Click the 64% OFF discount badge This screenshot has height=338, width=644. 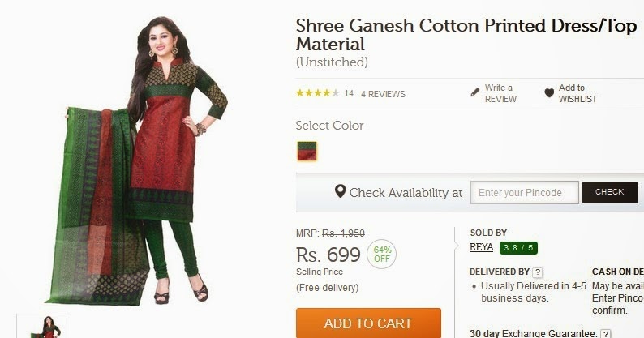coord(381,255)
